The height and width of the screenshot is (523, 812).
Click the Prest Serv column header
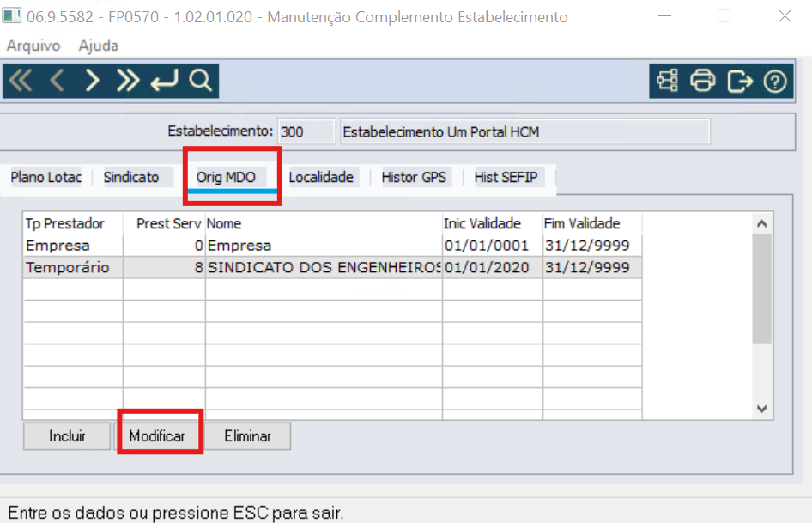pos(164,223)
